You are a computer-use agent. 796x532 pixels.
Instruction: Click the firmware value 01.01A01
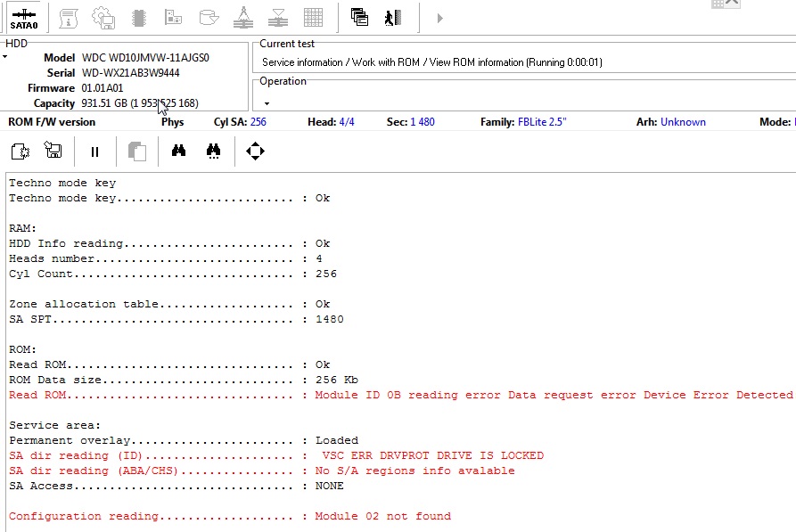point(102,88)
